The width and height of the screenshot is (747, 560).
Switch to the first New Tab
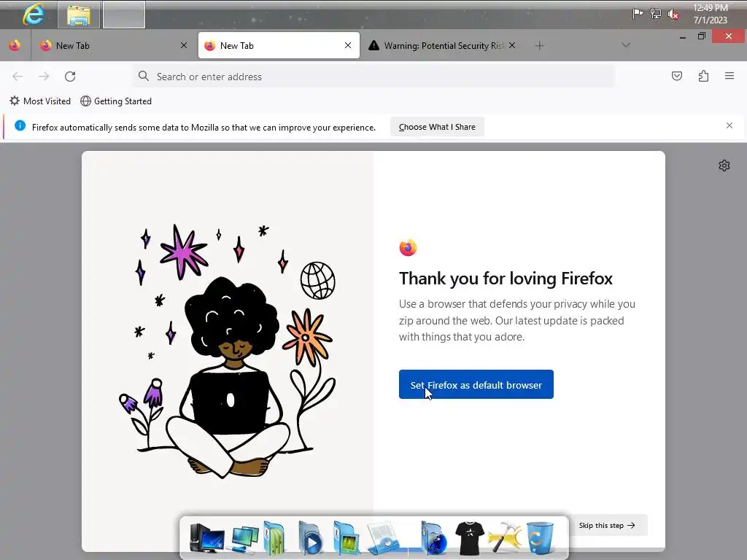click(109, 46)
